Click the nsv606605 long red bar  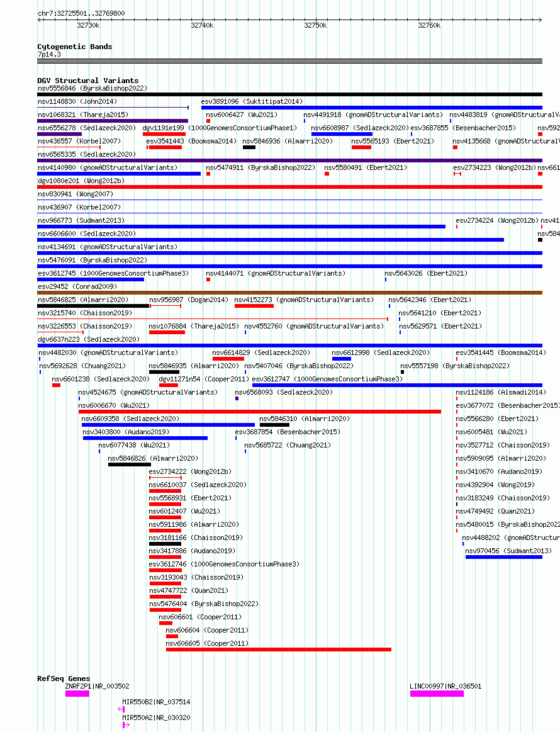279,650
